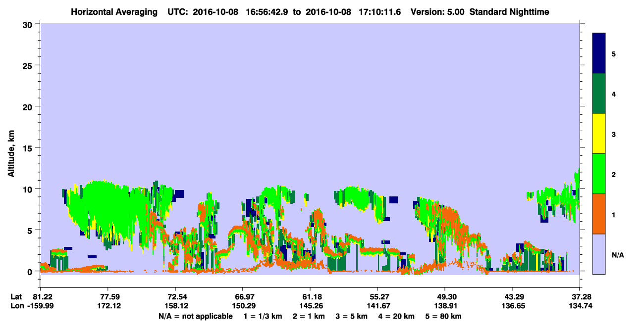Click longitude value 141.67
The height and width of the screenshot is (330, 644).
pyautogui.click(x=377, y=306)
